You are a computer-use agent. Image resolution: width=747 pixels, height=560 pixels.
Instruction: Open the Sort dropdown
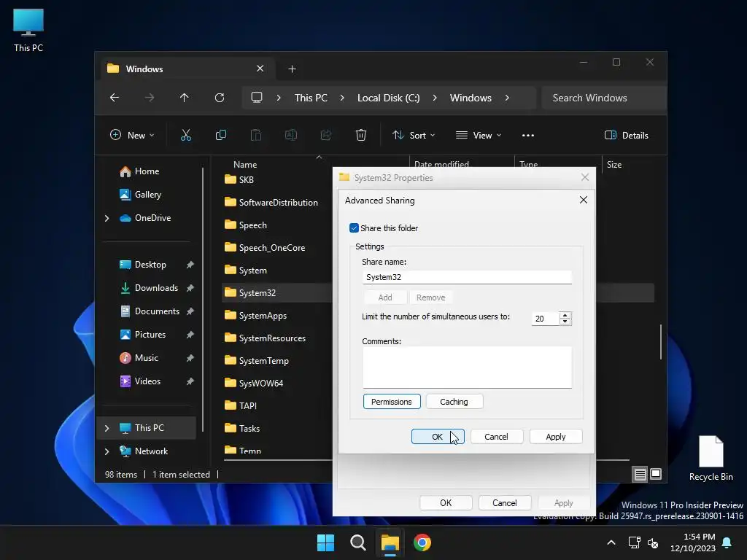[414, 135]
